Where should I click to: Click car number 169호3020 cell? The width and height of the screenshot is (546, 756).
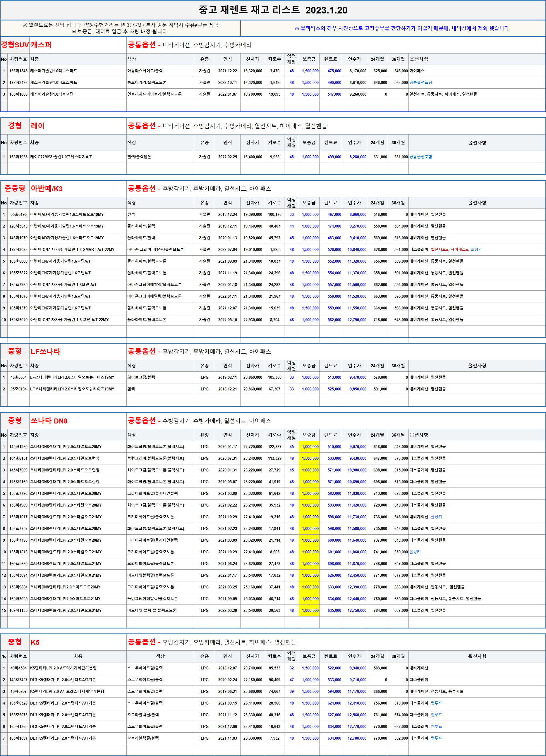pyautogui.click(x=18, y=320)
